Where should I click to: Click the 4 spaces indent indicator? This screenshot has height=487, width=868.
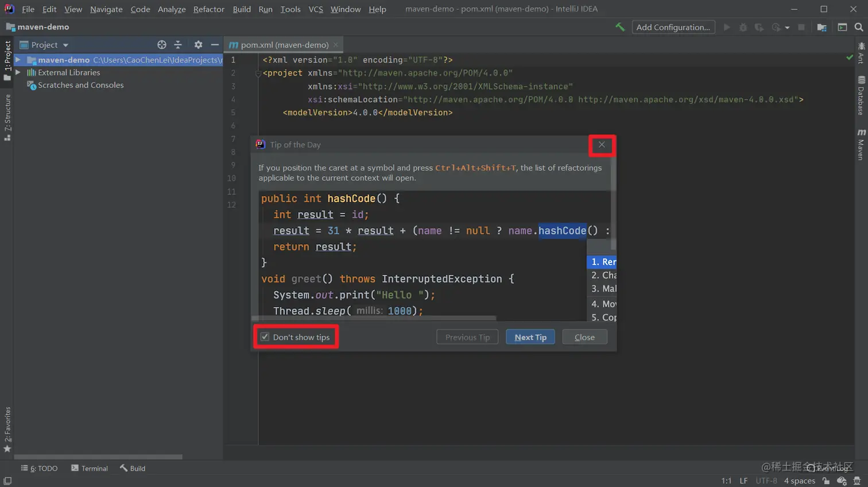click(x=799, y=481)
